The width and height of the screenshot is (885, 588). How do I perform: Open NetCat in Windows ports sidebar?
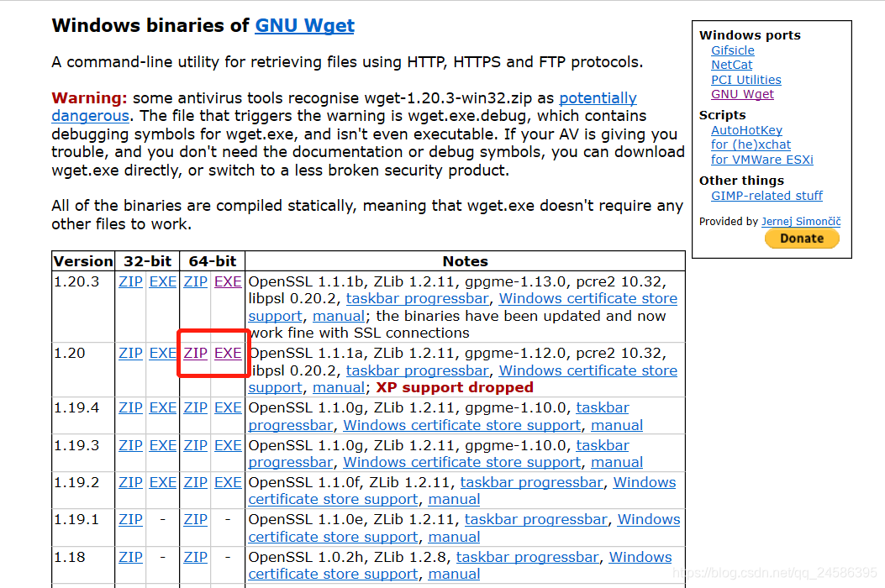pyautogui.click(x=731, y=65)
